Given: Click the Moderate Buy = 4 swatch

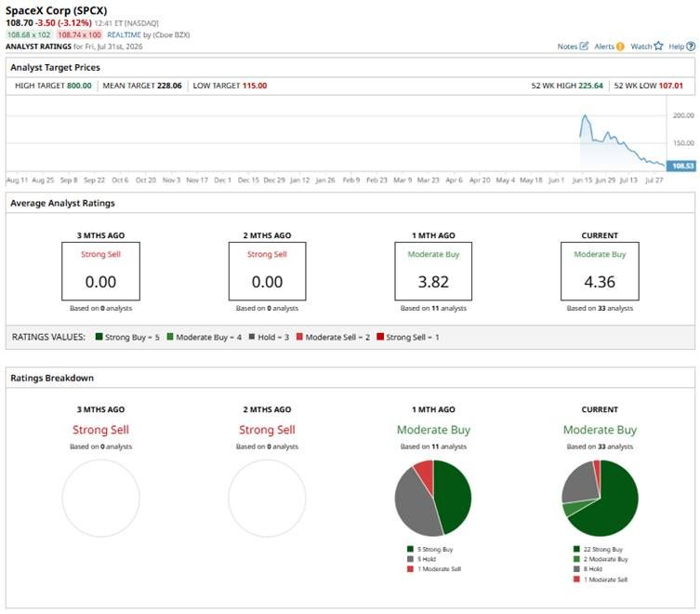Looking at the screenshot, I should (169, 337).
